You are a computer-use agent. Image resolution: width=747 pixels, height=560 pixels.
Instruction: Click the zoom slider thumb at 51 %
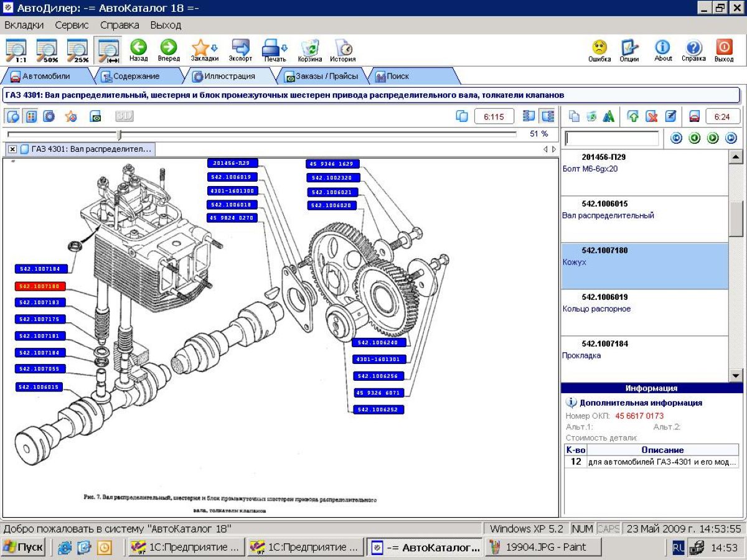tap(119, 134)
